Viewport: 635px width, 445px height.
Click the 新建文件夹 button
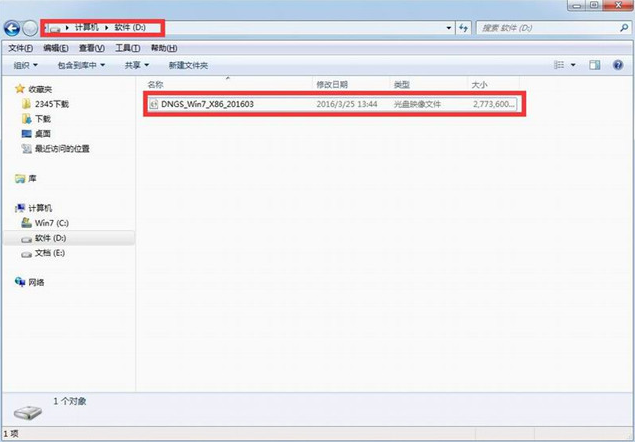tap(188, 65)
